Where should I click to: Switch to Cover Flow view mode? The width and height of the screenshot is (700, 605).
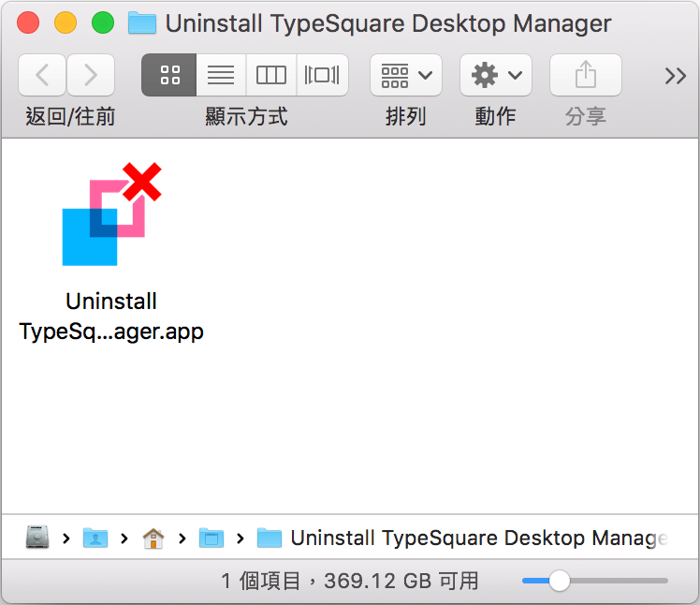[322, 75]
